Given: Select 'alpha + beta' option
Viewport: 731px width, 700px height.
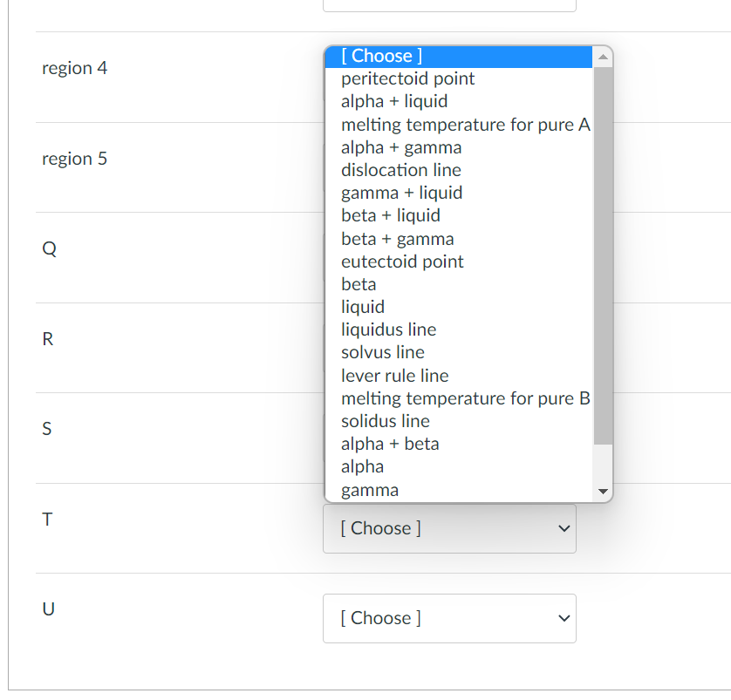Looking at the screenshot, I should click(390, 444).
